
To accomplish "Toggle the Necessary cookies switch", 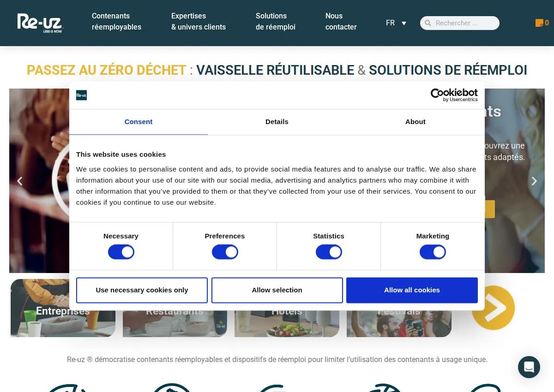I will click(x=121, y=252).
